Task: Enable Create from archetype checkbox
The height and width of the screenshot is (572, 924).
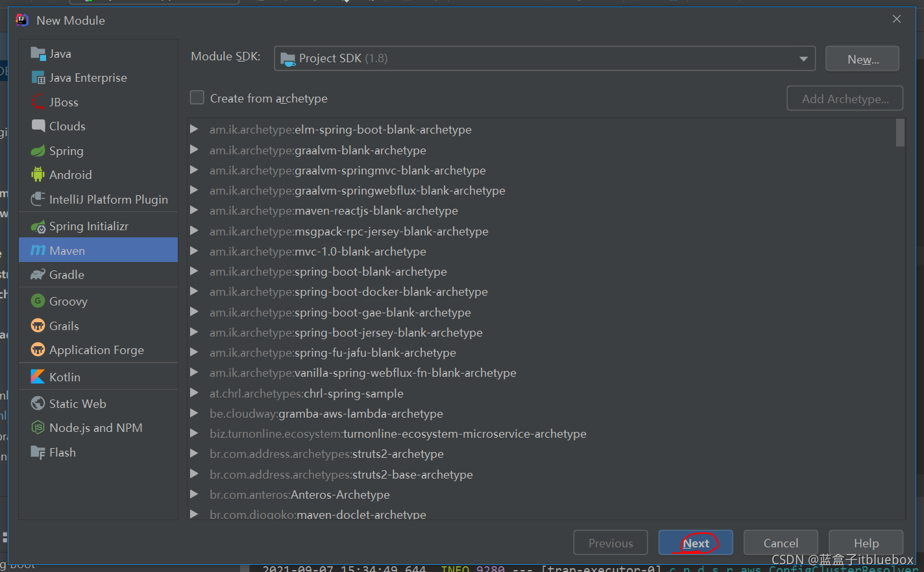Action: pos(197,98)
